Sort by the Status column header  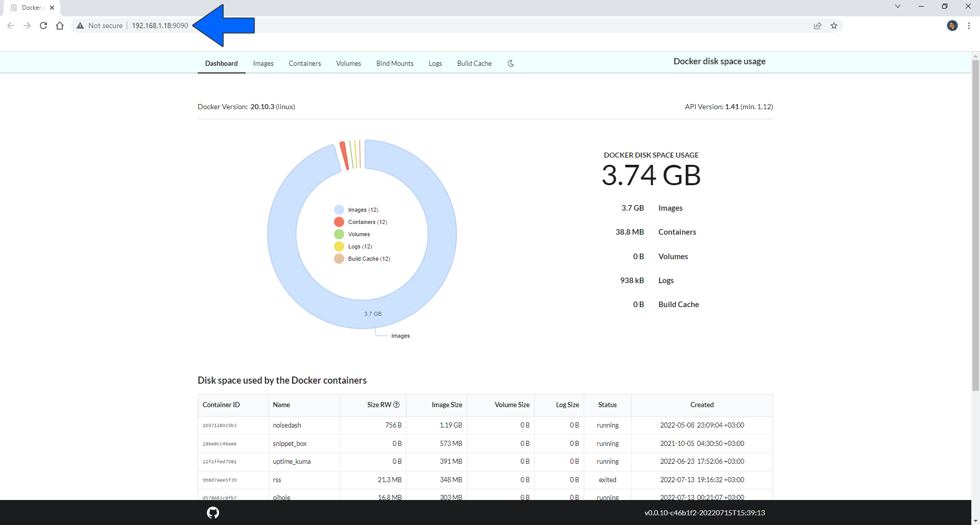pyautogui.click(x=608, y=405)
